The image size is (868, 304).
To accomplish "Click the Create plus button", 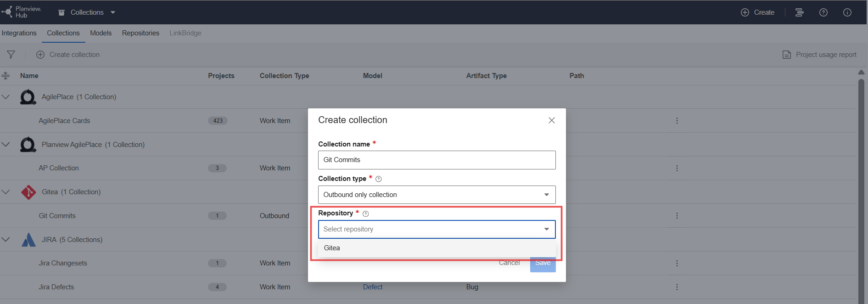I will click(x=758, y=12).
